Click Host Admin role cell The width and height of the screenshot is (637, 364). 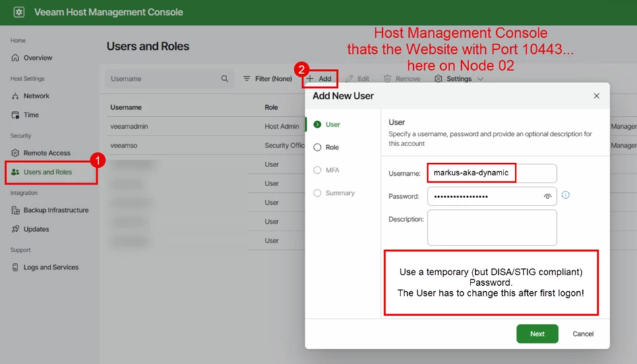coord(282,126)
